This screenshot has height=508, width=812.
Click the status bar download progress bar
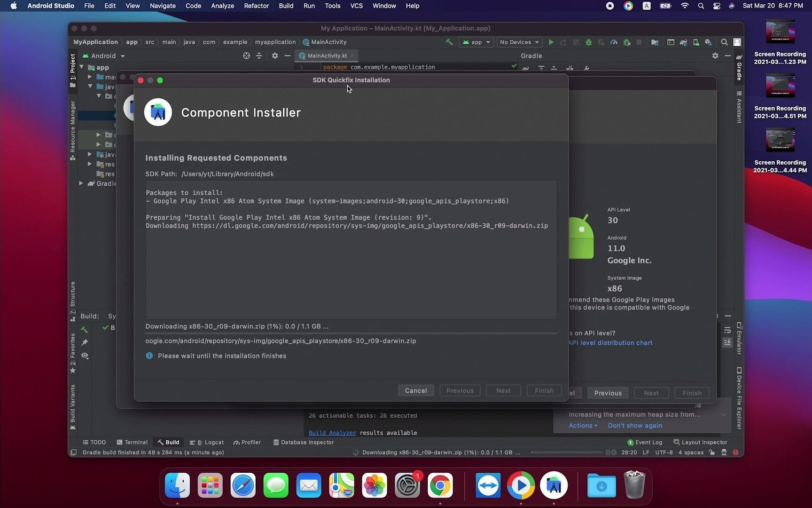tap(566, 452)
